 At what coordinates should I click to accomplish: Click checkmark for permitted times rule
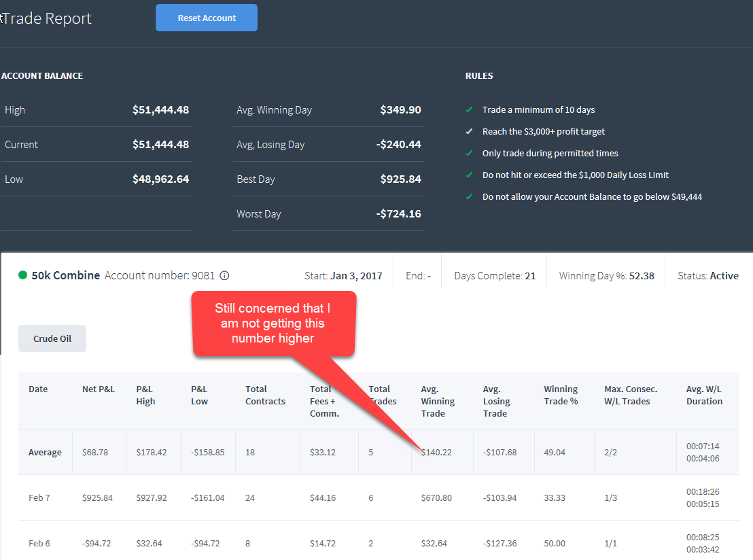click(x=469, y=153)
